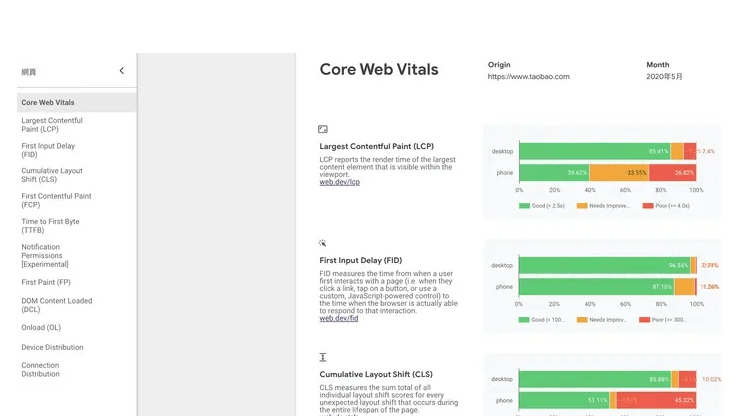Follow the web.dev/lcp link

(x=339, y=182)
